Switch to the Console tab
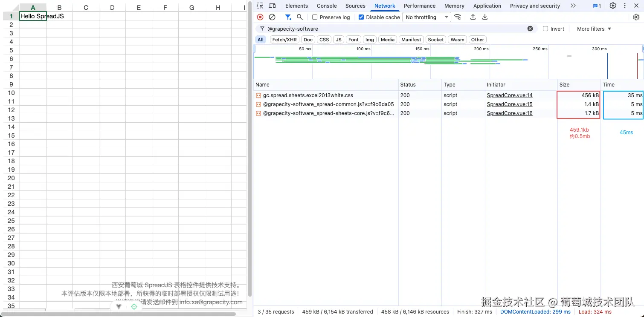The height and width of the screenshot is (317, 644). point(327,6)
